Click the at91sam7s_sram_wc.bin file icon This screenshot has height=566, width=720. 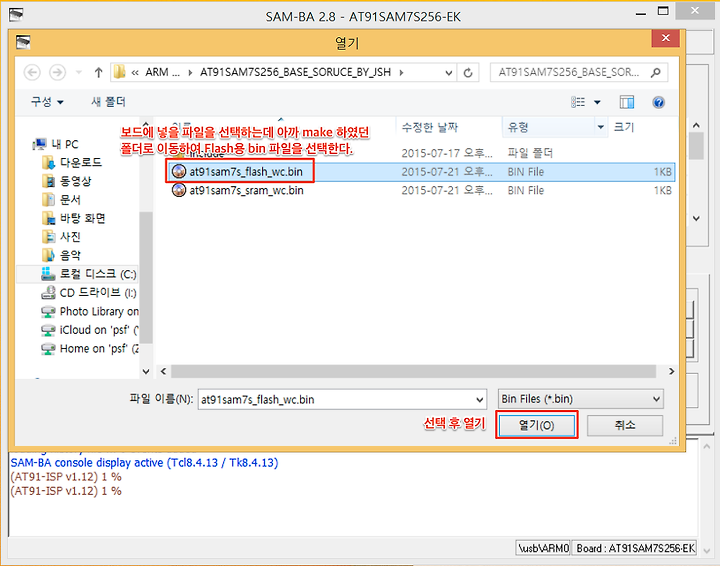click(179, 190)
